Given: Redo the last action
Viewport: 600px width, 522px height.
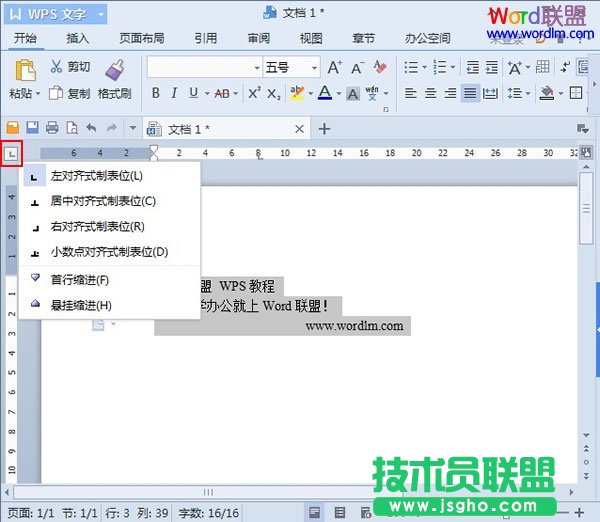Looking at the screenshot, I should pyautogui.click(x=111, y=128).
